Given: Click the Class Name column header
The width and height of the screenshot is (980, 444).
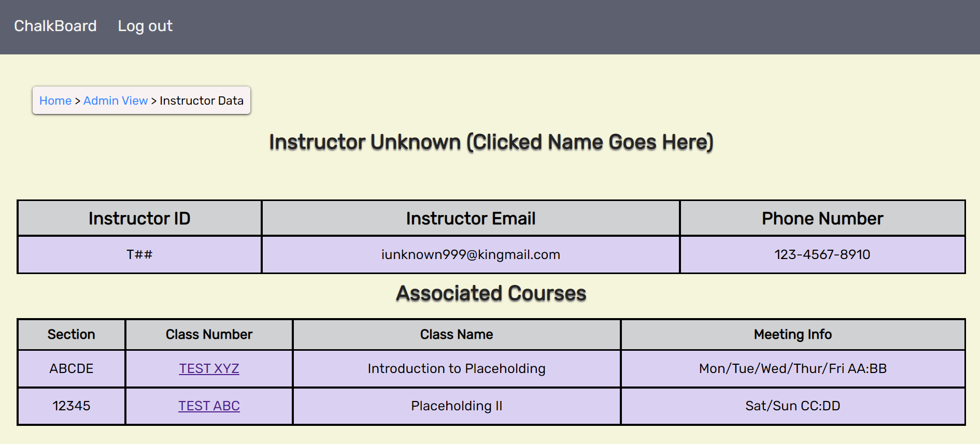Looking at the screenshot, I should [457, 334].
